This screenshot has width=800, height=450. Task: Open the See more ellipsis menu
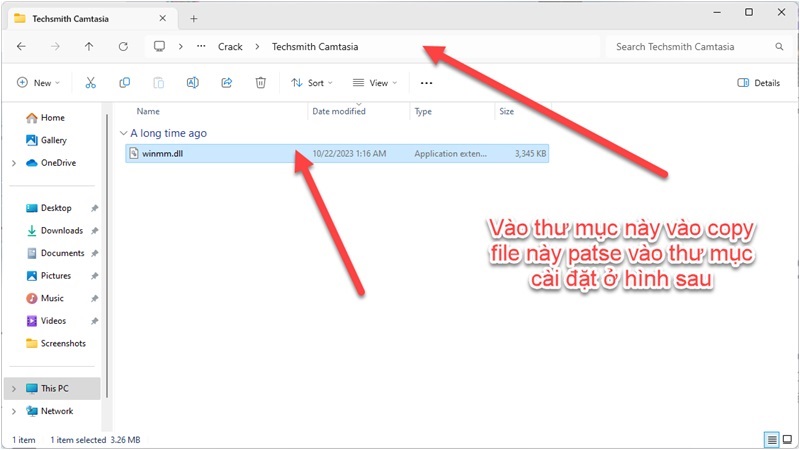(x=427, y=83)
